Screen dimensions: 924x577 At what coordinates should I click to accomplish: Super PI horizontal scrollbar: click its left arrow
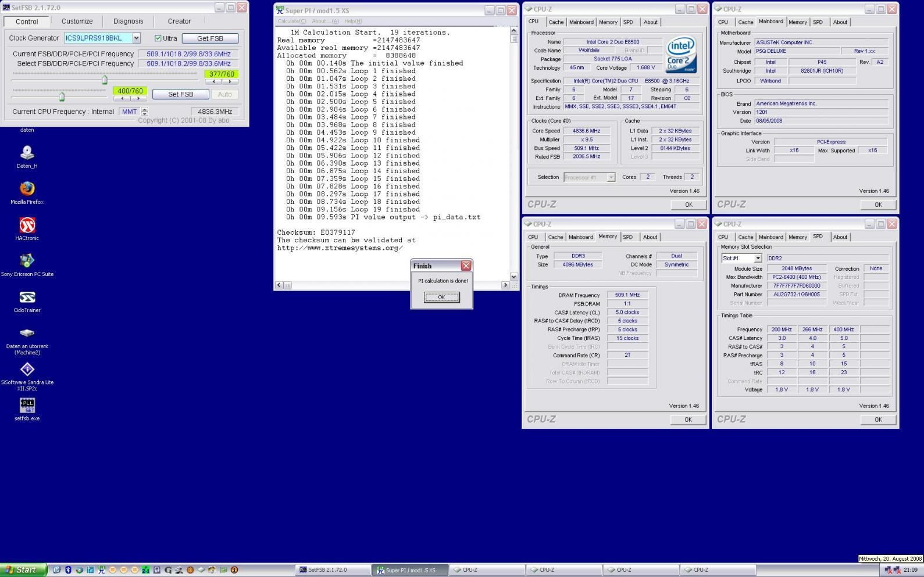pos(280,285)
